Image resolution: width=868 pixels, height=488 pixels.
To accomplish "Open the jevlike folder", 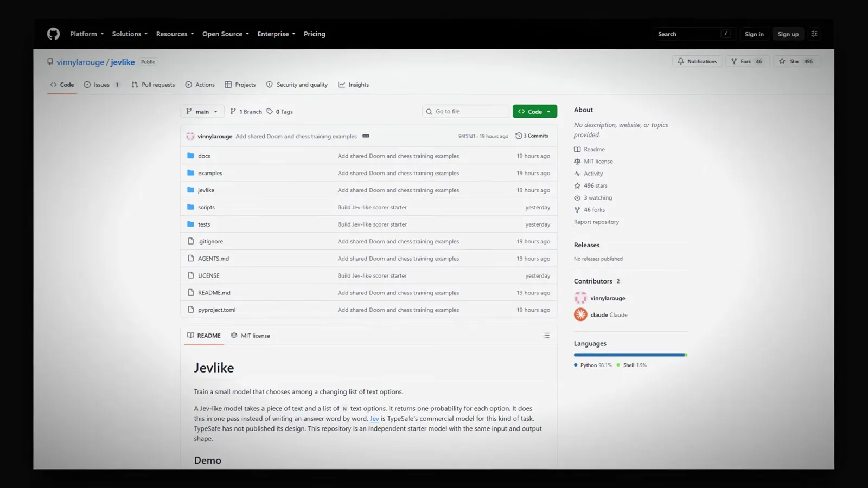I will click(206, 190).
